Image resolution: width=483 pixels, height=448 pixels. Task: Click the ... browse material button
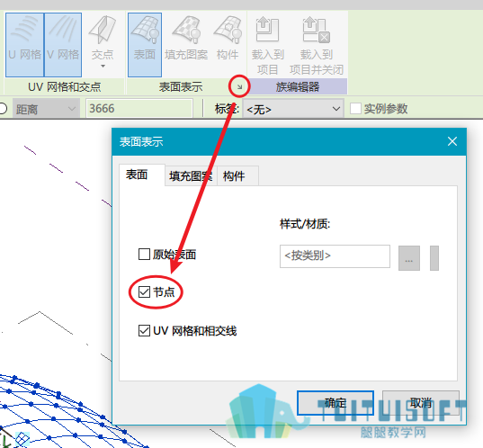[409, 258]
